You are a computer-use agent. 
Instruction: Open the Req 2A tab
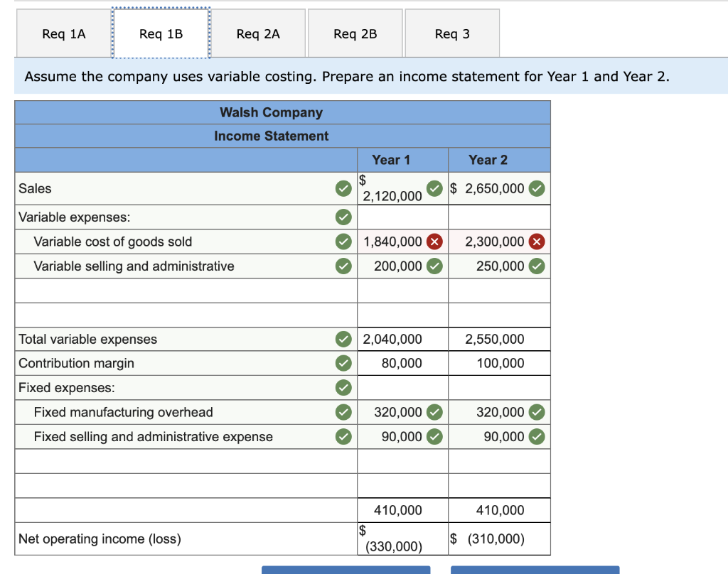click(258, 33)
